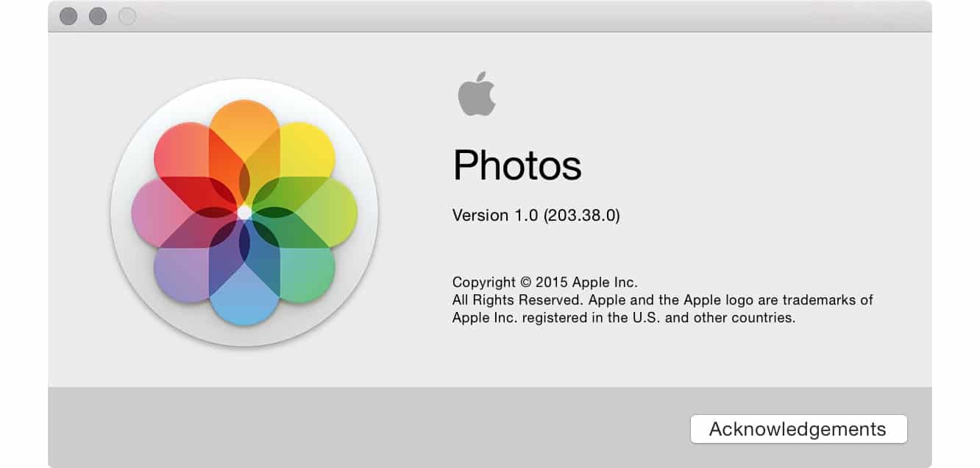The image size is (980, 468).
Task: Click the Version 1.0 (203.38.0) text
Action: coord(536,216)
